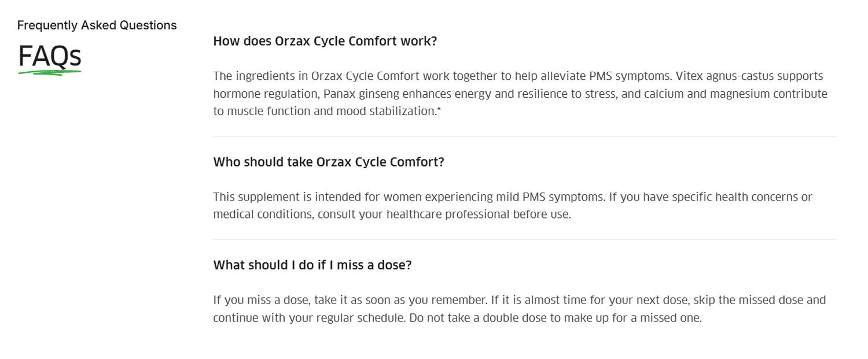Click the sentence starting "This supplement is intended"
This screenshot has width=868, height=359.
(347, 197)
